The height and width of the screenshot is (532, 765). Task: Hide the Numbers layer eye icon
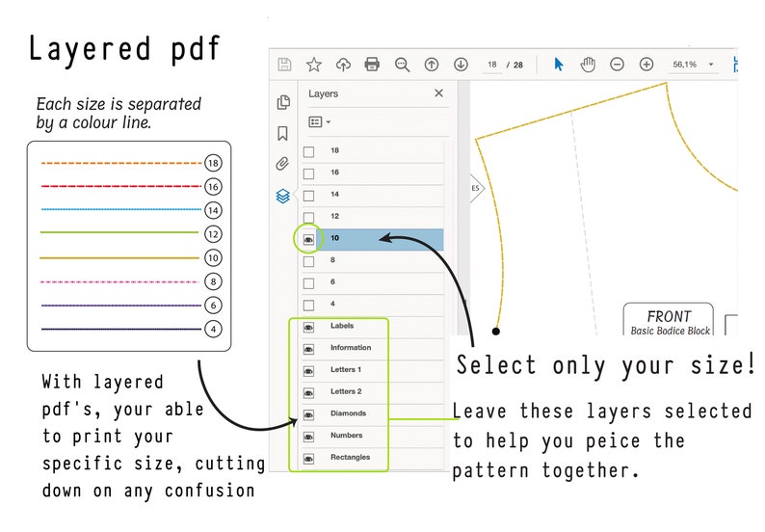click(x=308, y=437)
